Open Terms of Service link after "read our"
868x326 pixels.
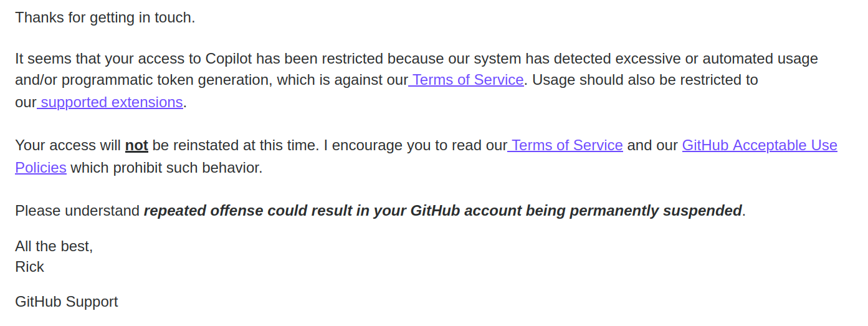(x=565, y=145)
